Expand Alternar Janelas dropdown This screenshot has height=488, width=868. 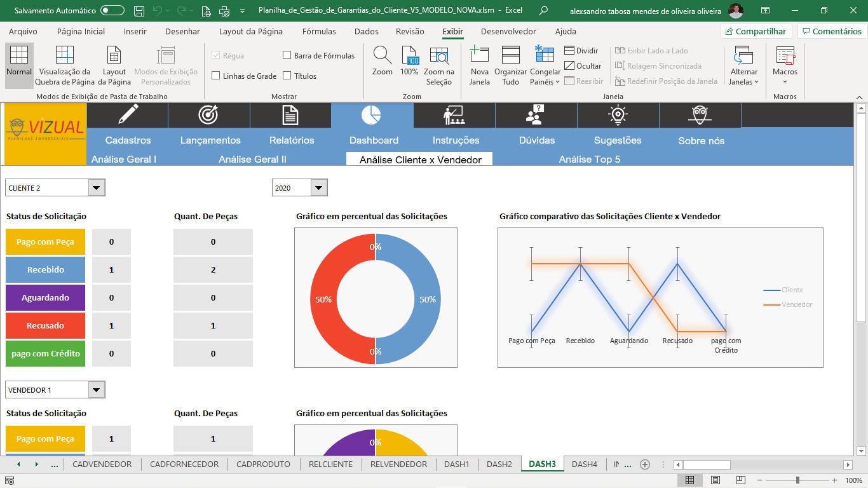pyautogui.click(x=756, y=82)
